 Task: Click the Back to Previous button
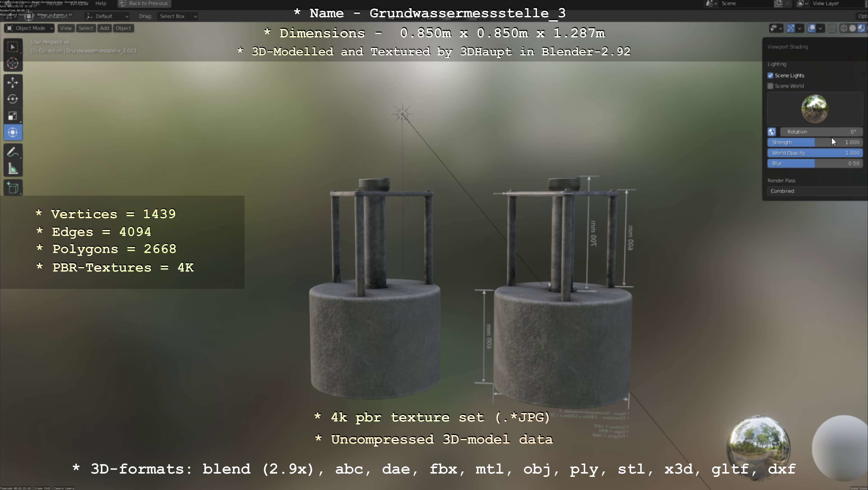coord(144,3)
